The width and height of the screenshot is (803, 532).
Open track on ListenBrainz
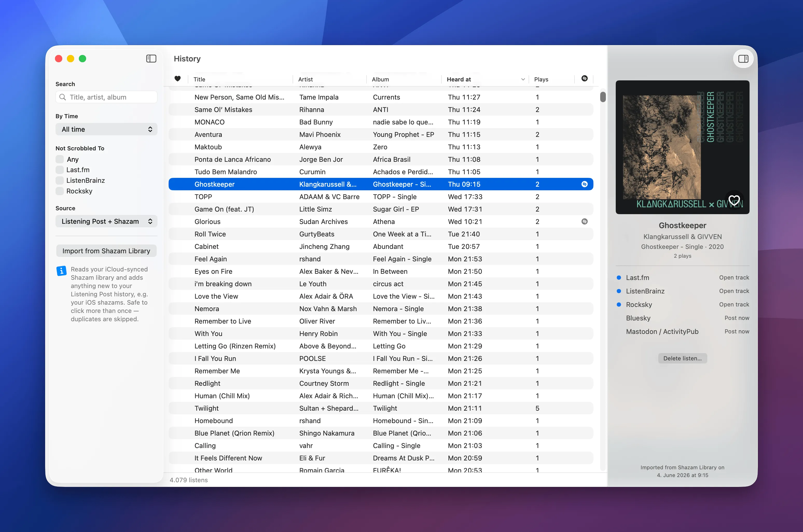(734, 291)
